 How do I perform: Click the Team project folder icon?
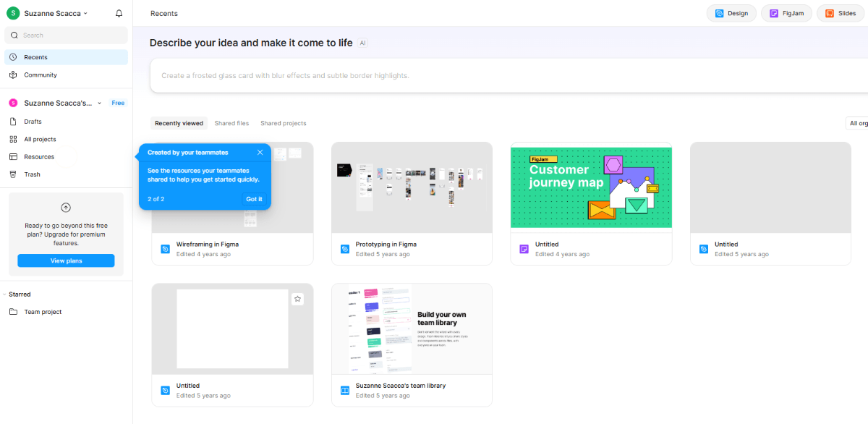(13, 312)
